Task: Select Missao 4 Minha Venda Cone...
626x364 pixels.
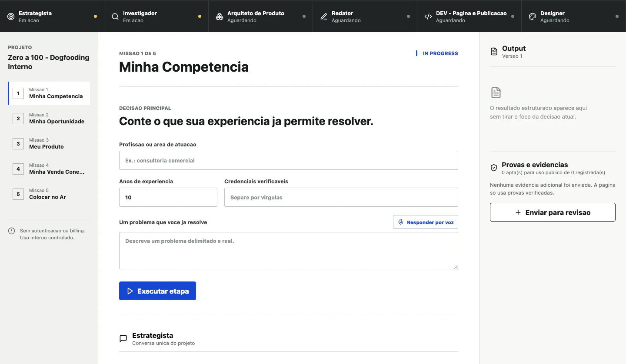Action: (49, 169)
